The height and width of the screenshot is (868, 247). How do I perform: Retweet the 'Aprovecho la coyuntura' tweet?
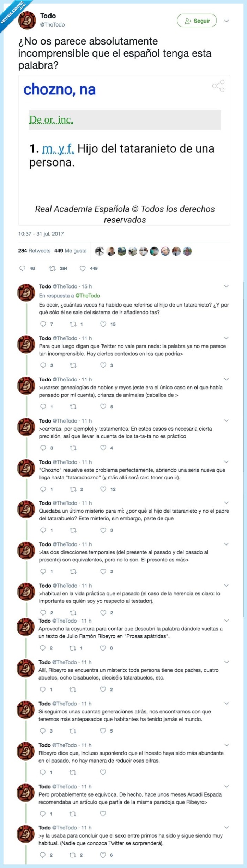[x=73, y=648]
